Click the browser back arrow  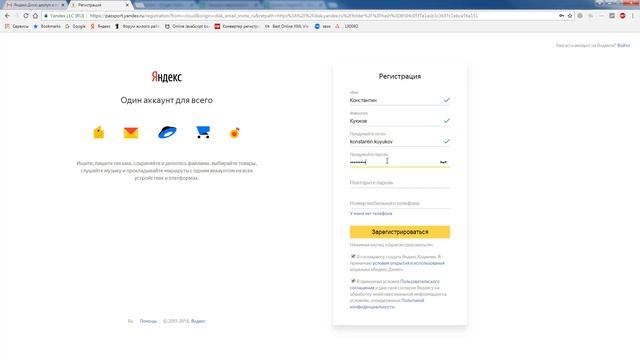(x=7, y=16)
